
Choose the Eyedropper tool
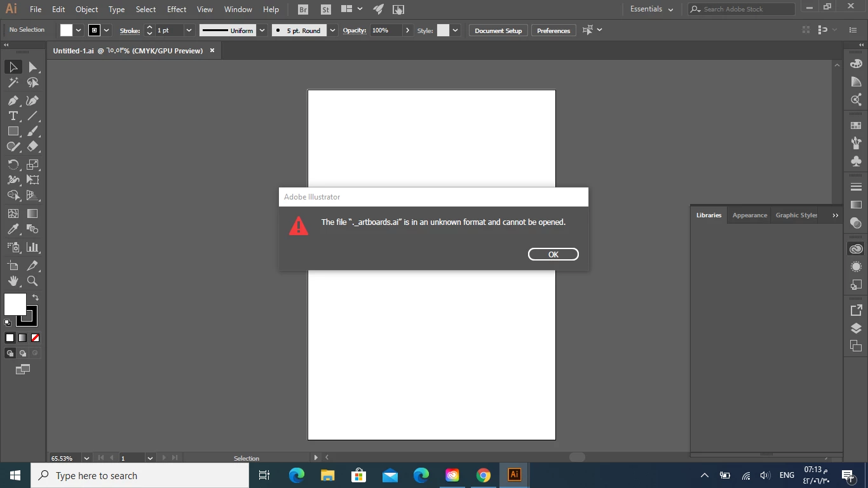point(13,229)
